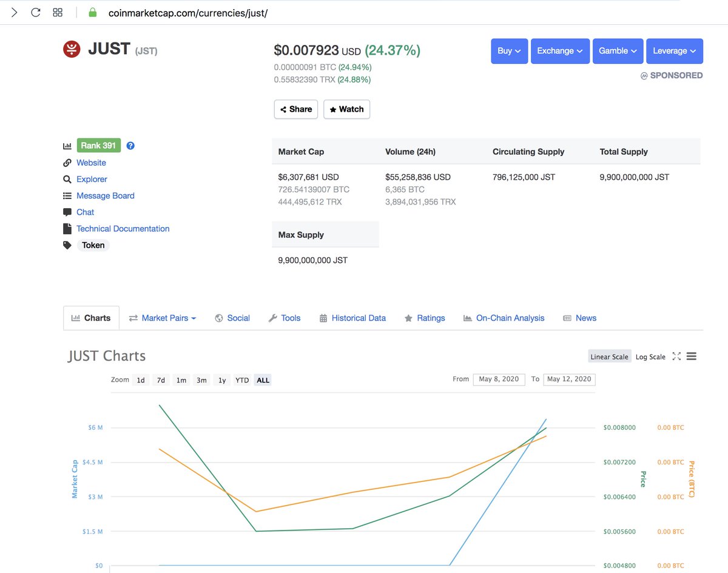Click the tag icon beside Token
728x573 pixels.
(67, 245)
